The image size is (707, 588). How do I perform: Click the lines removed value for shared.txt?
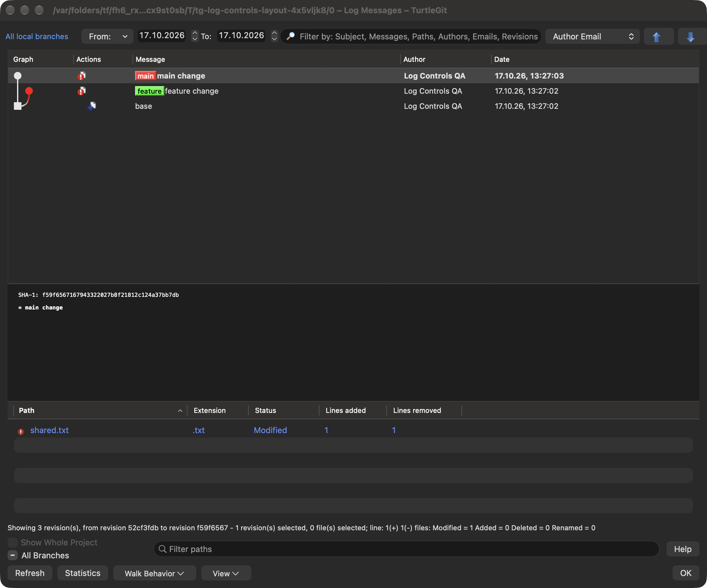point(394,430)
